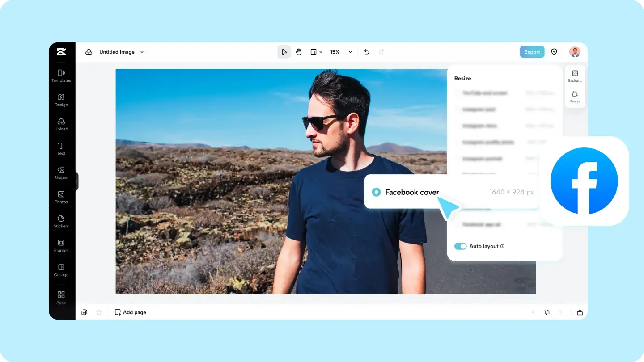Select the Text tool in sidebar
Image resolution: width=644 pixels, height=362 pixels.
point(61,148)
